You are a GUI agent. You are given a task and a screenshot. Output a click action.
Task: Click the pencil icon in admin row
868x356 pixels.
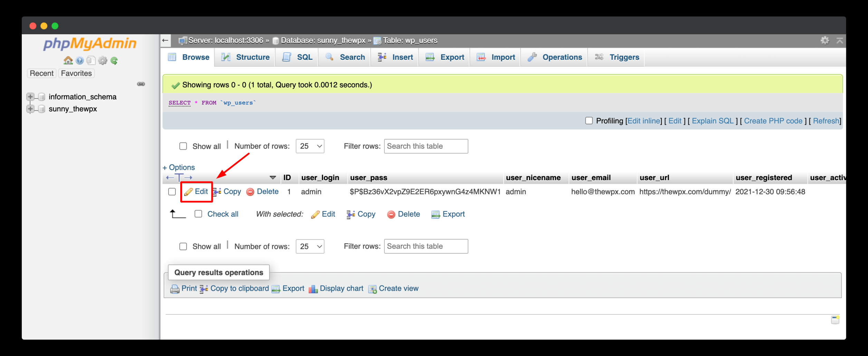pyautogui.click(x=189, y=192)
